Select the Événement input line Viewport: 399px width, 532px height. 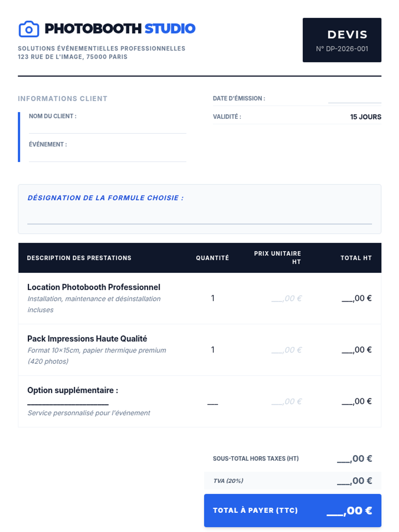click(x=107, y=156)
